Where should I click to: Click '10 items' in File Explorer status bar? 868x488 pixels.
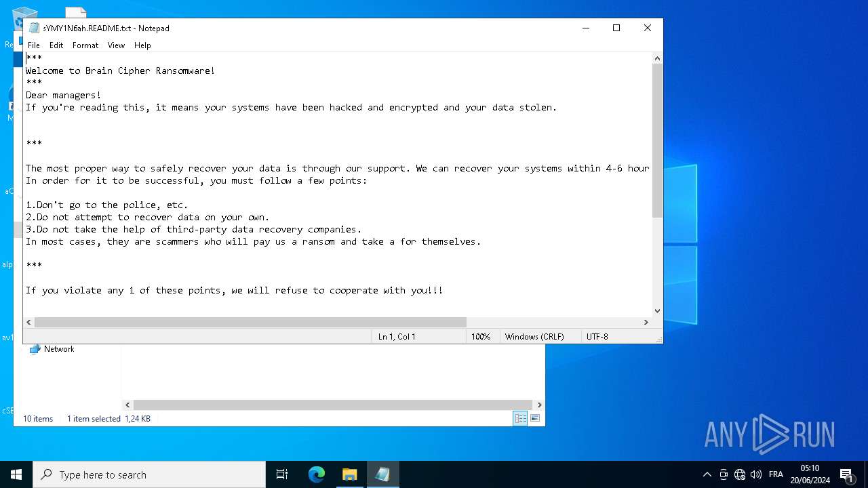click(x=38, y=419)
